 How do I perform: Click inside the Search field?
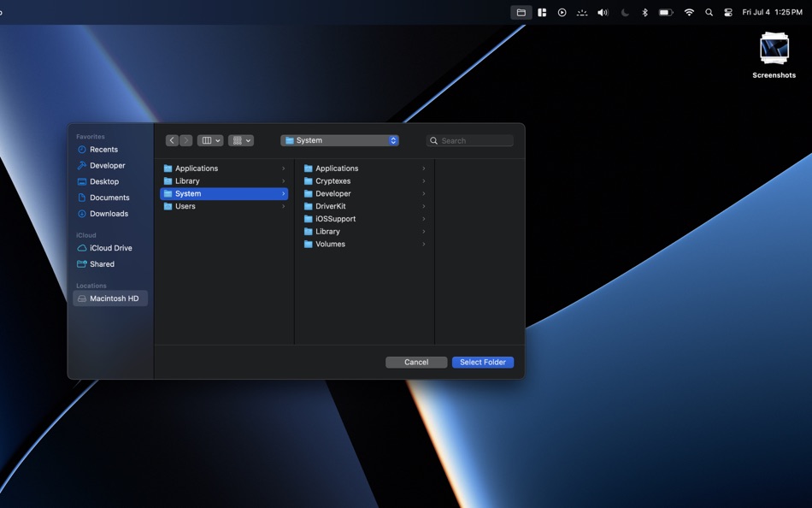tap(470, 139)
